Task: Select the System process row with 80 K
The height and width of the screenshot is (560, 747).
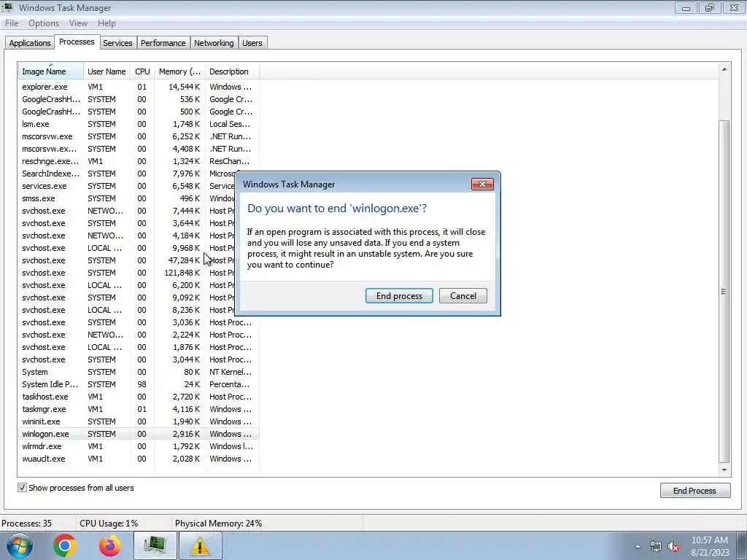Action: [x=138, y=372]
